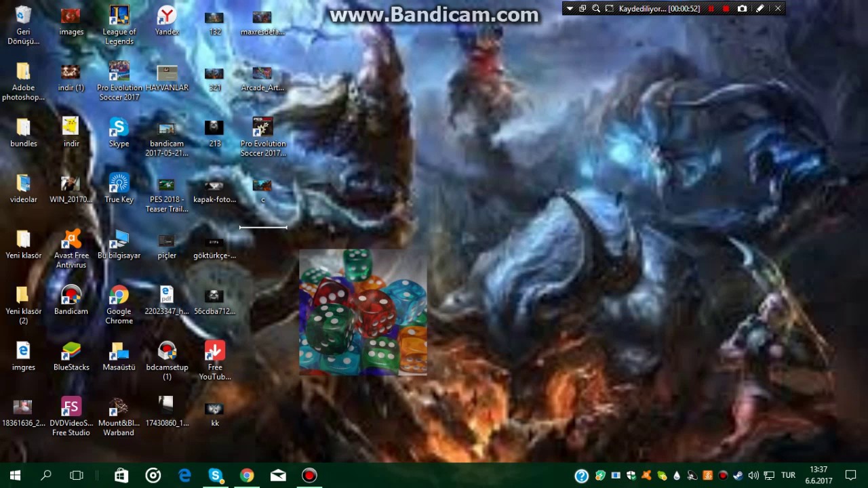Select the Geri Dönüşüm recycle bin
Image resolution: width=868 pixels, height=488 pixels.
pos(23,26)
